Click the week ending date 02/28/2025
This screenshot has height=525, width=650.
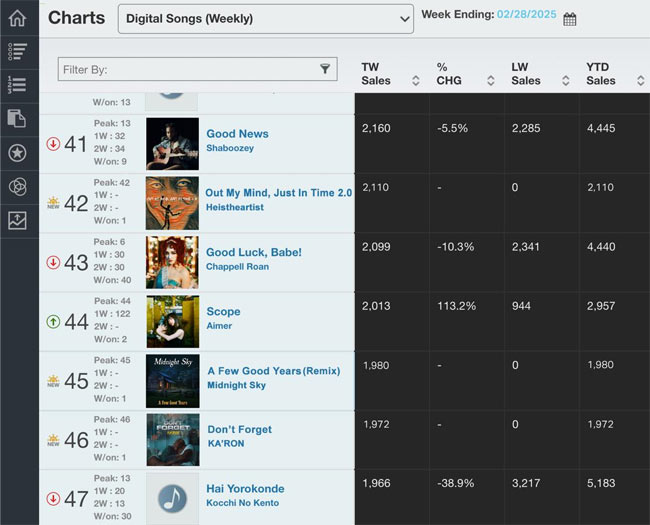pos(526,15)
